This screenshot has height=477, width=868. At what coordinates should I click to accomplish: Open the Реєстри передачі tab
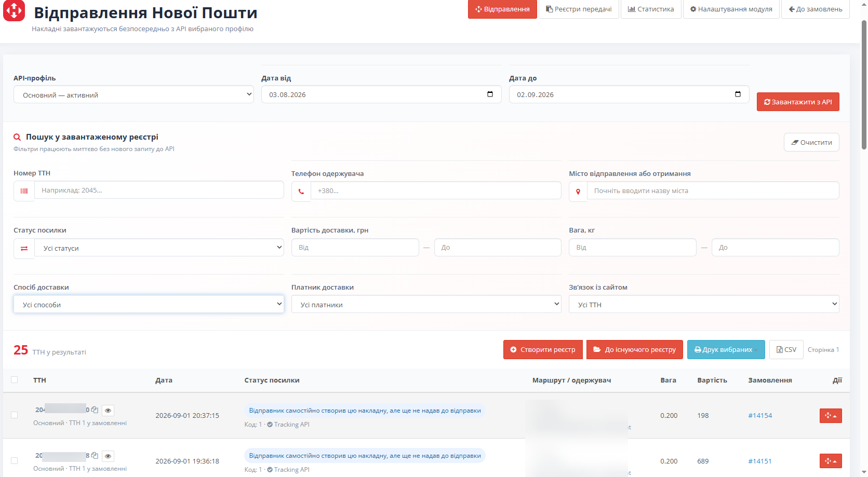(579, 9)
